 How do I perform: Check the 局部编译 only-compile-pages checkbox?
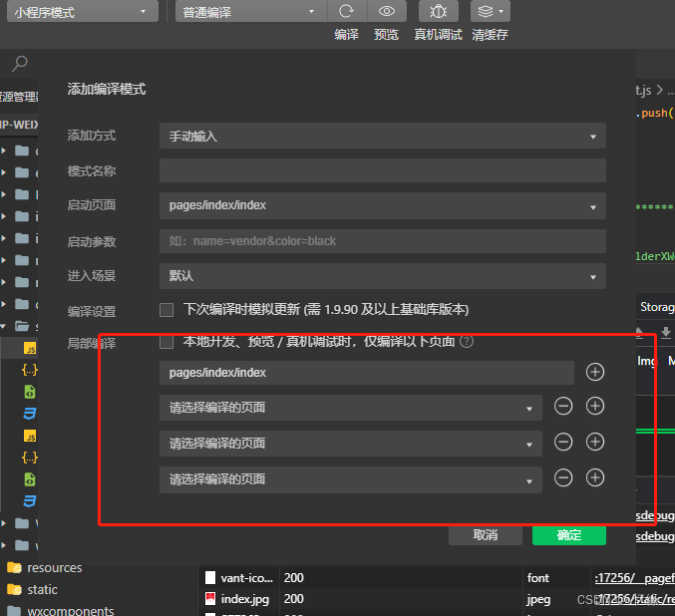click(x=167, y=342)
